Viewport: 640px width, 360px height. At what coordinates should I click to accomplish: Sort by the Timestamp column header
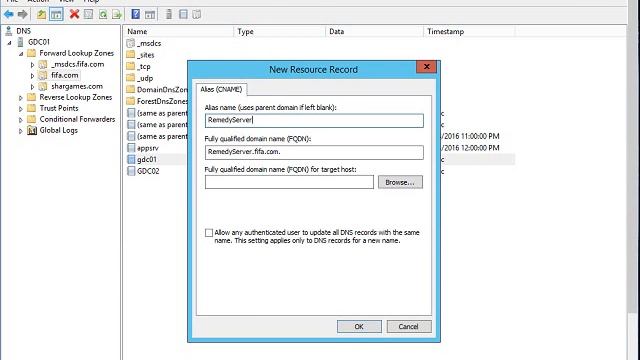tap(469, 31)
